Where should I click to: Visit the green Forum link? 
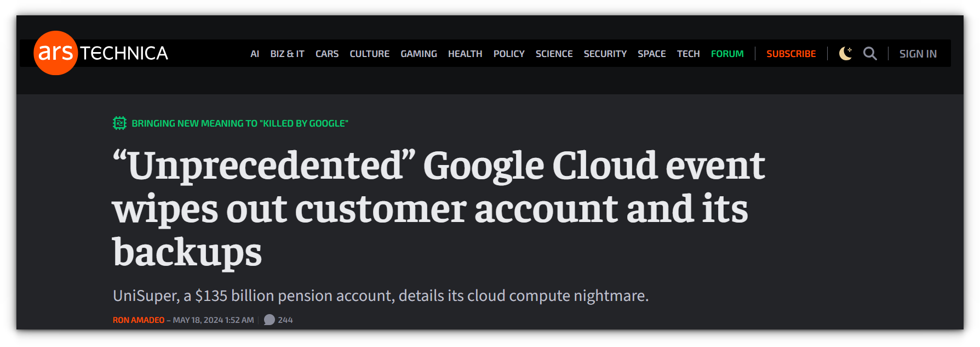point(727,54)
